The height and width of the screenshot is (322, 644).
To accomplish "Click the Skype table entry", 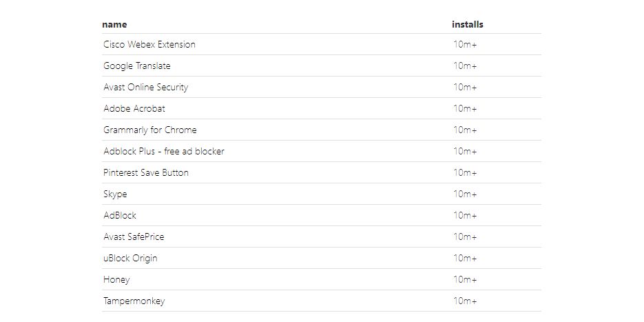I will tap(115, 194).
